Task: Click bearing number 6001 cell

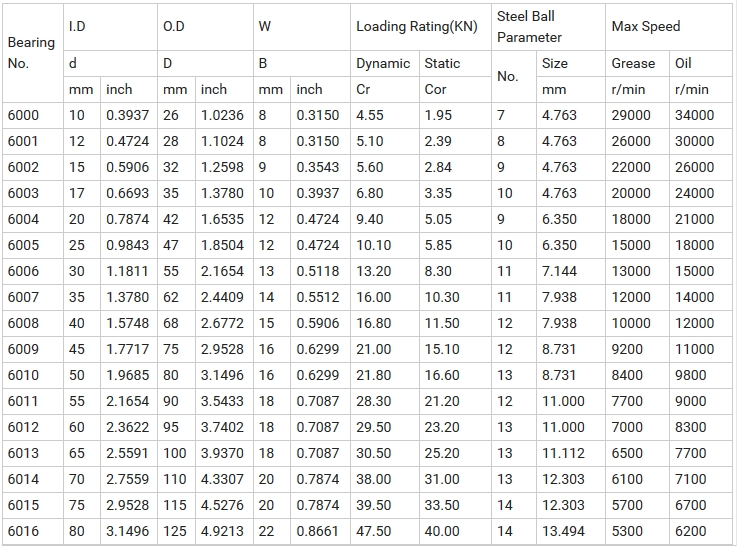Action: [33, 141]
